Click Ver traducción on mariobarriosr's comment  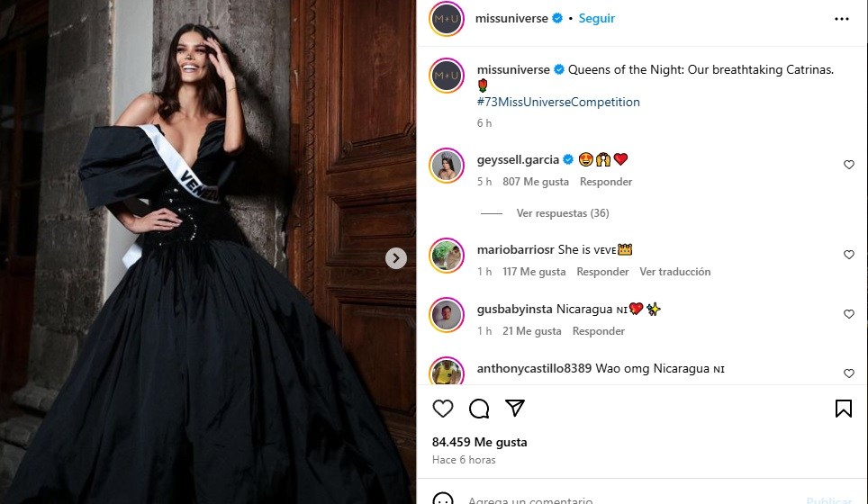coord(674,272)
